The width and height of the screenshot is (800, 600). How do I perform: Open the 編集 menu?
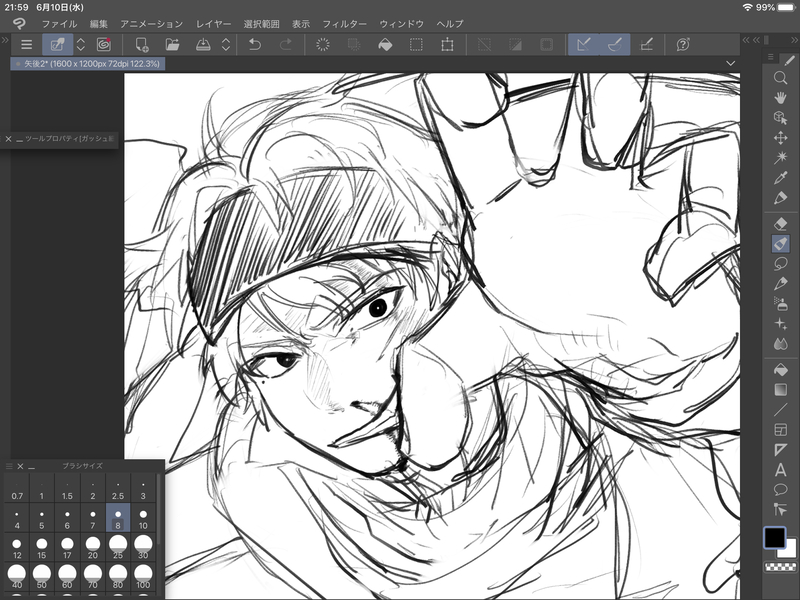click(98, 24)
